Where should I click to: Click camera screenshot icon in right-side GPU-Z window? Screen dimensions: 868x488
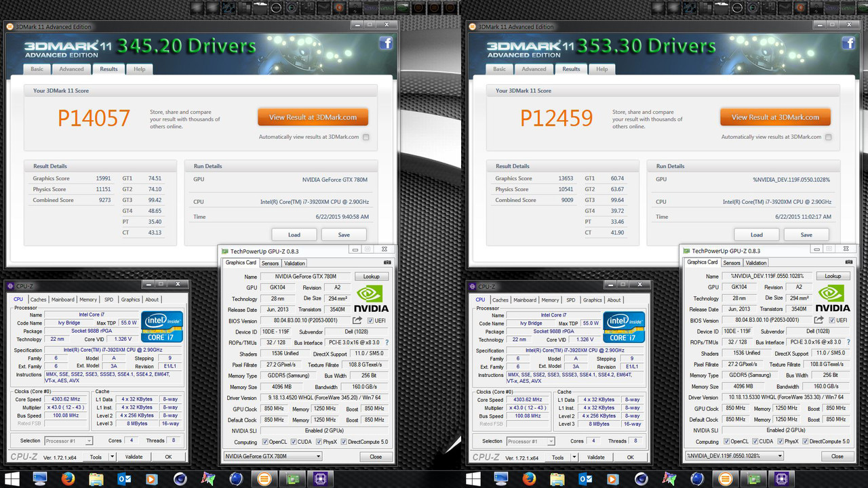point(849,262)
